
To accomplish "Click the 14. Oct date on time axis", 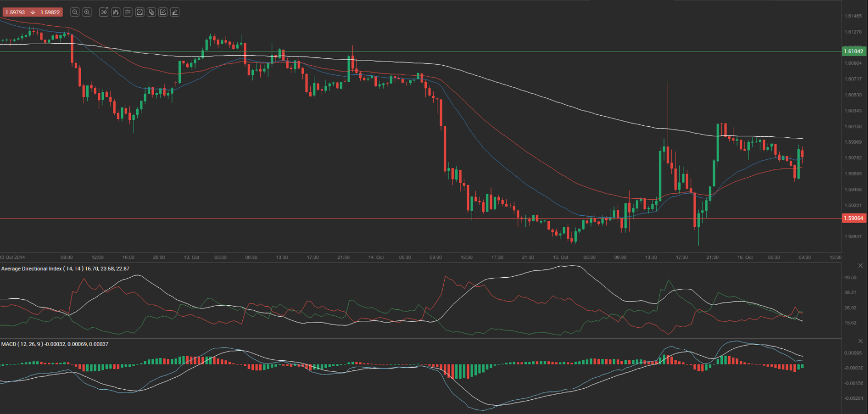I will [x=376, y=257].
